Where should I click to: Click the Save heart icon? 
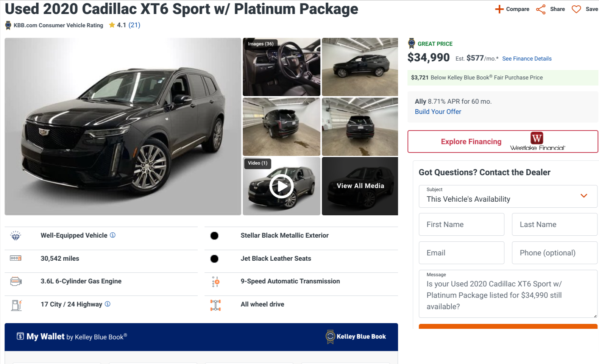576,9
